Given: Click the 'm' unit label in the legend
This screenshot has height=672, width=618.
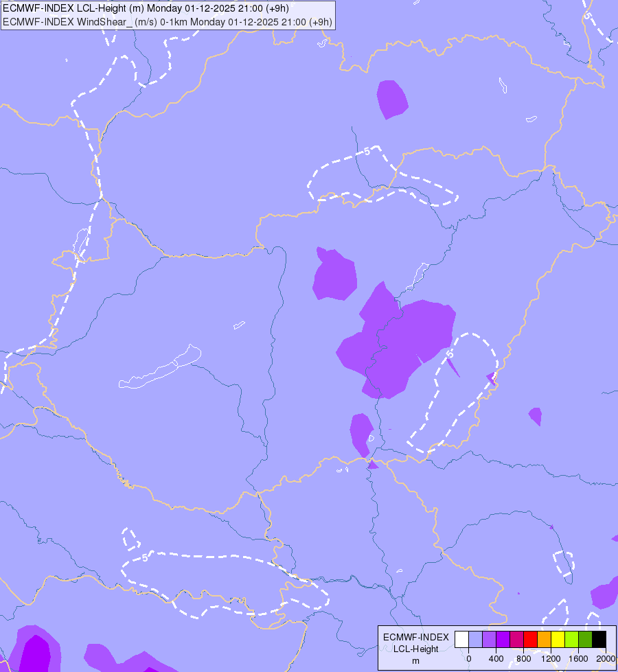Looking at the screenshot, I should click(415, 661).
